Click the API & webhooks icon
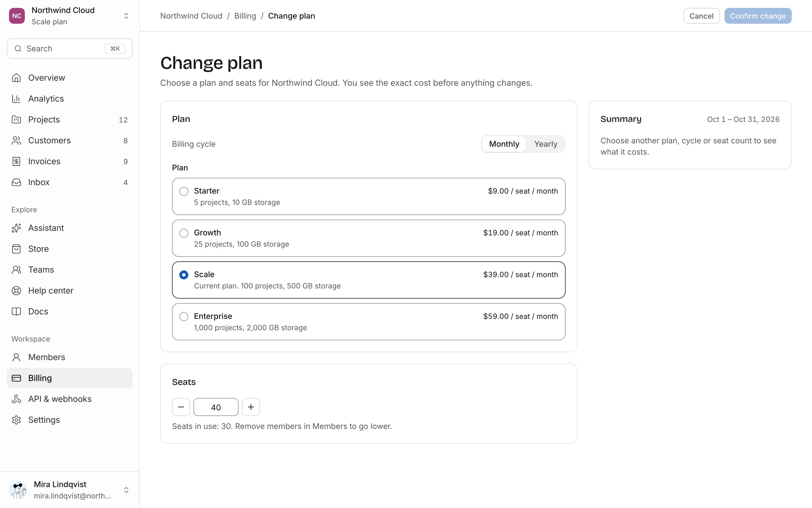This screenshot has height=508, width=812. pos(16,399)
